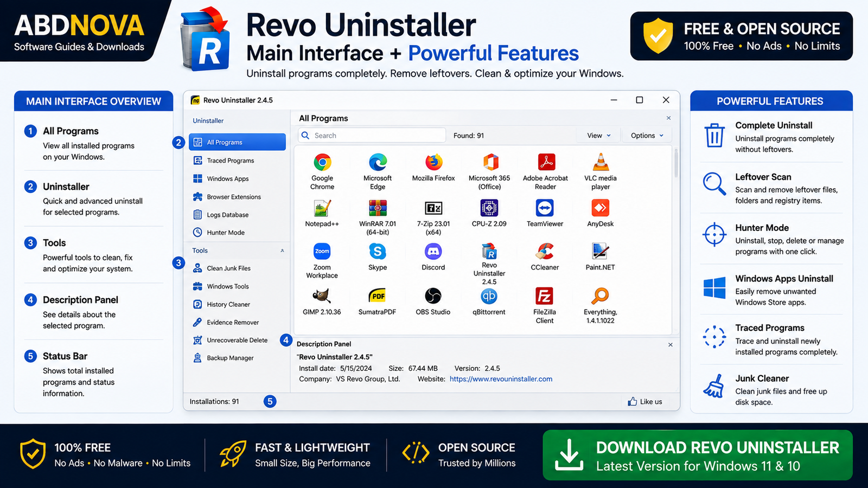Open Google Chrome program icon
Image resolution: width=868 pixels, height=488 pixels.
click(322, 162)
